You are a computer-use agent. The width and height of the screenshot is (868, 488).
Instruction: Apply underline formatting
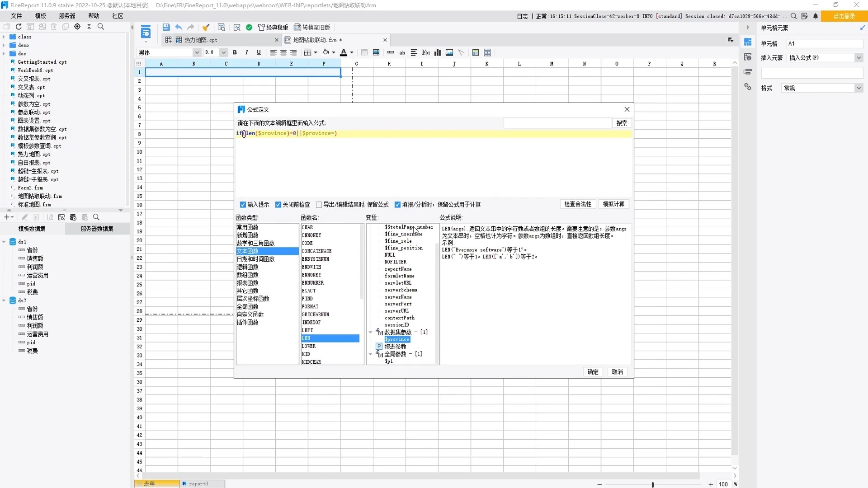(x=259, y=52)
